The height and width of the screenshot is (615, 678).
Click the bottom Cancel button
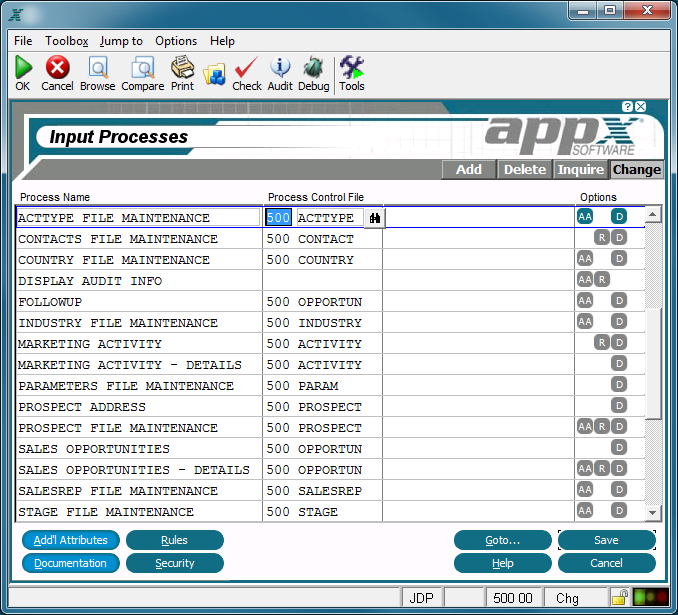click(x=607, y=563)
